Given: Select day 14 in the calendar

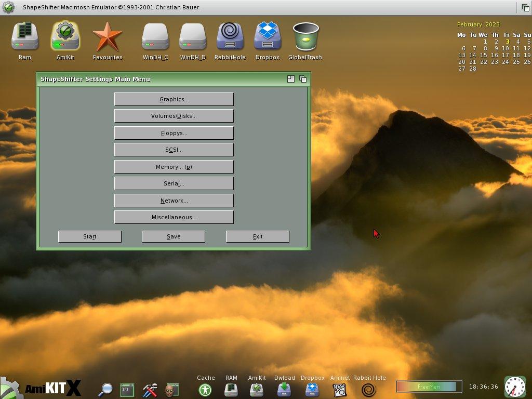Looking at the screenshot, I should 473,55.
